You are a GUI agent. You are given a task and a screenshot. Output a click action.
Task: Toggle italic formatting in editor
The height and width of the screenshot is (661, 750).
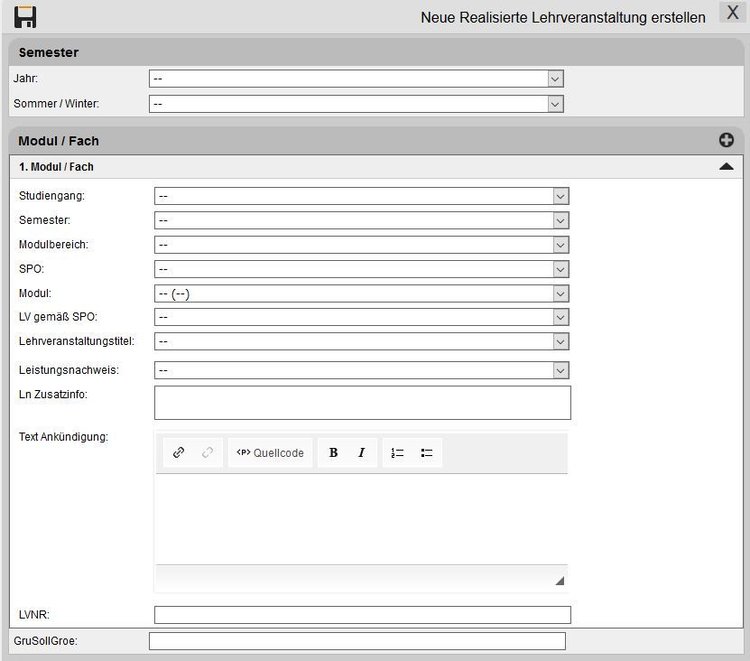point(361,453)
